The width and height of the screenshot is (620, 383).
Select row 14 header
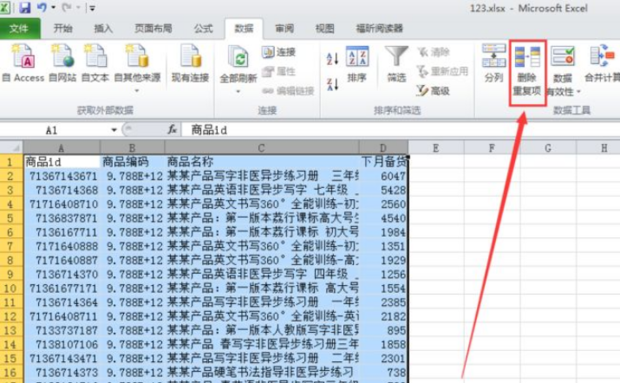[11, 344]
